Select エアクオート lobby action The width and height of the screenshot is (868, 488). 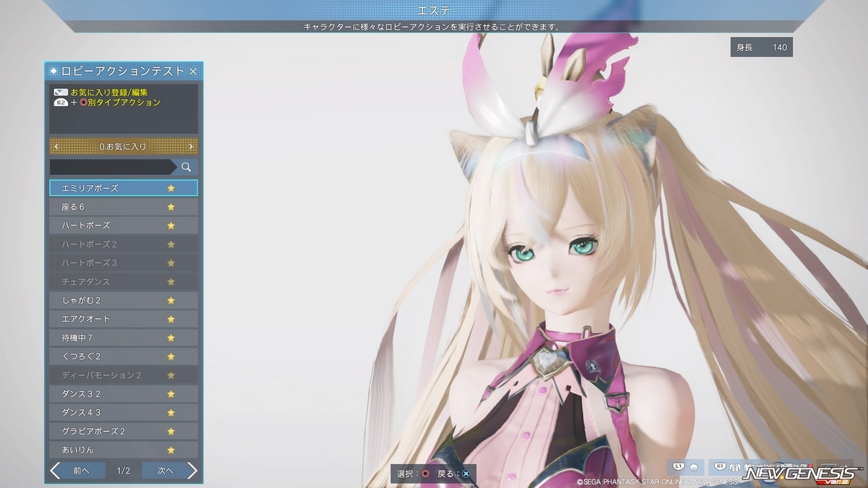point(124,319)
